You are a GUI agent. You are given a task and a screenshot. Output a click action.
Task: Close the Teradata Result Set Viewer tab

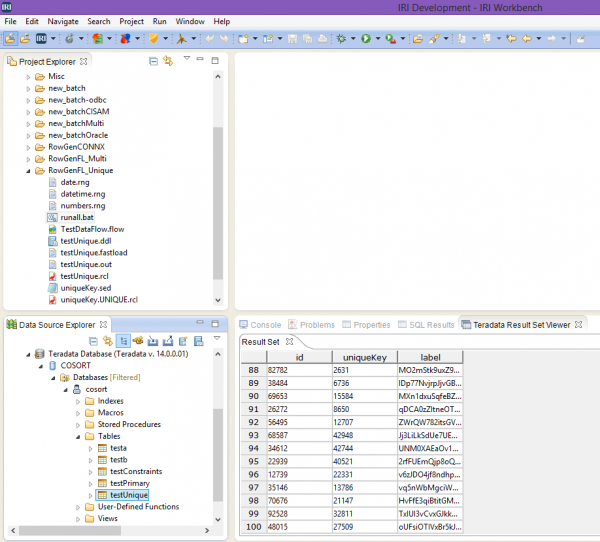[x=579, y=325]
